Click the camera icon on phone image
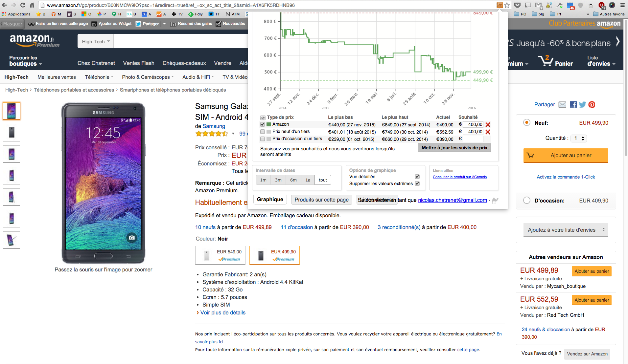 point(132,238)
